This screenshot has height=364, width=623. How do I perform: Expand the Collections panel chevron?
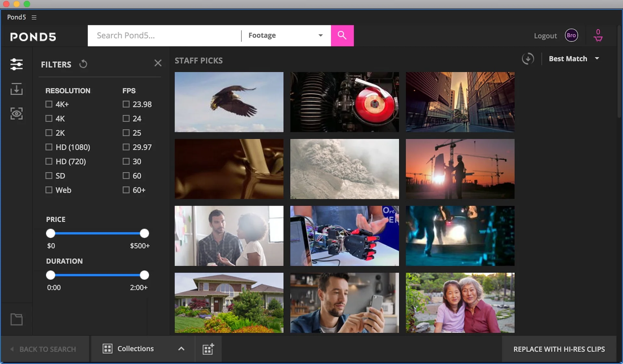[x=181, y=349]
